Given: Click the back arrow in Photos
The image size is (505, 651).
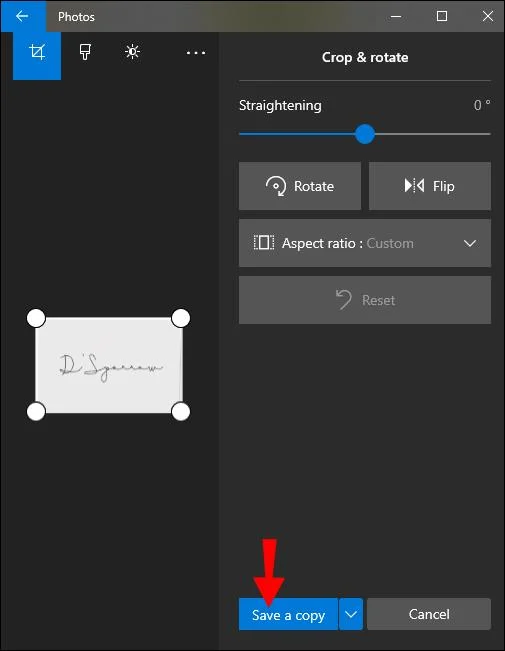Looking at the screenshot, I should pos(22,16).
